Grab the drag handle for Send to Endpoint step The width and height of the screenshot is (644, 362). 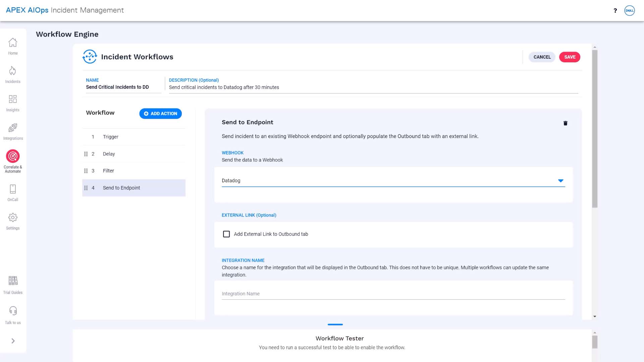86,188
